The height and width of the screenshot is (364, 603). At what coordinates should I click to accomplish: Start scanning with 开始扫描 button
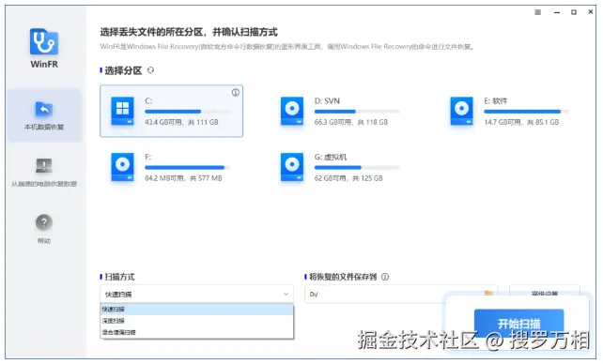518,324
